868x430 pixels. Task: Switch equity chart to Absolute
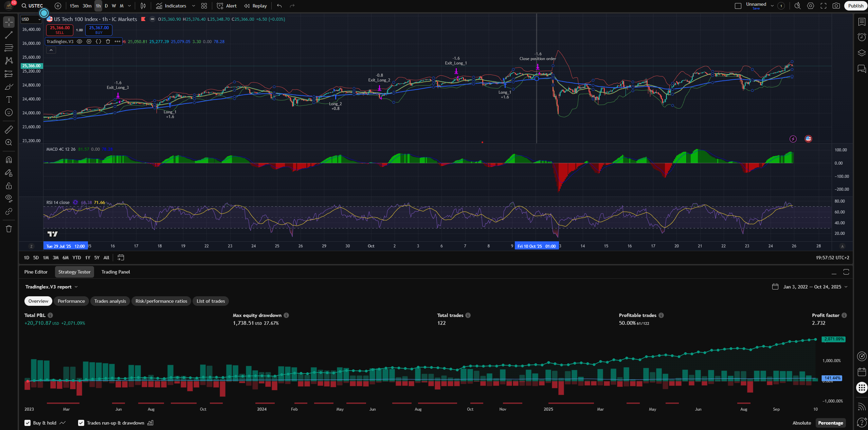801,423
